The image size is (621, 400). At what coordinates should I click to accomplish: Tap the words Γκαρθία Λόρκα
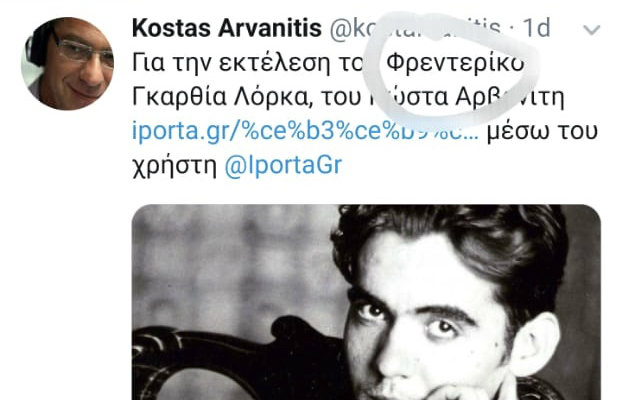pos(220,97)
